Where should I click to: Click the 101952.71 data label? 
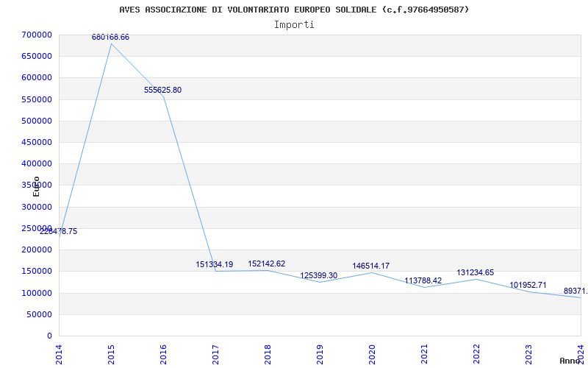528,286
